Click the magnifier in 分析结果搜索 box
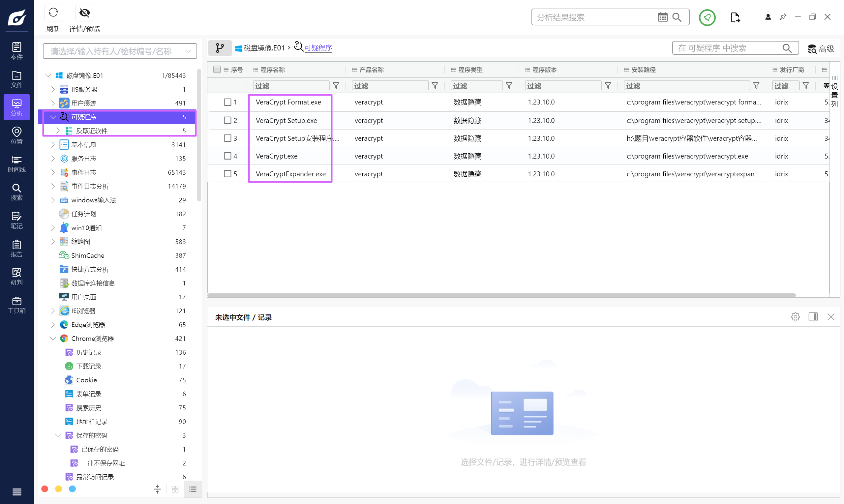The height and width of the screenshot is (504, 844). click(x=677, y=17)
